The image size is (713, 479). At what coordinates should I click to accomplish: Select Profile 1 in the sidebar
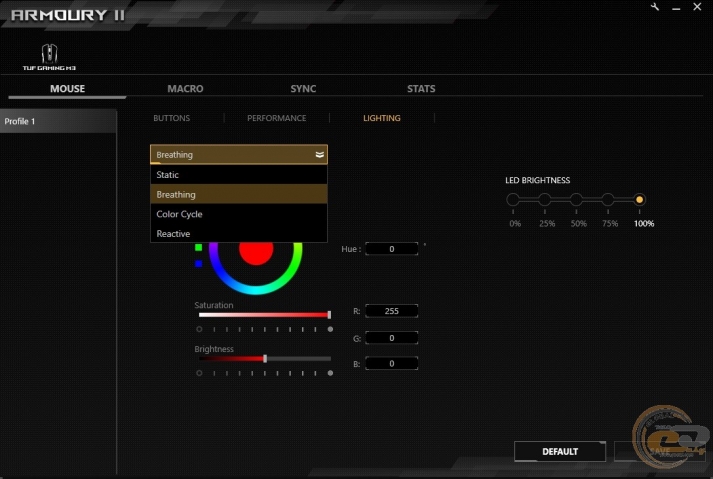(58, 121)
